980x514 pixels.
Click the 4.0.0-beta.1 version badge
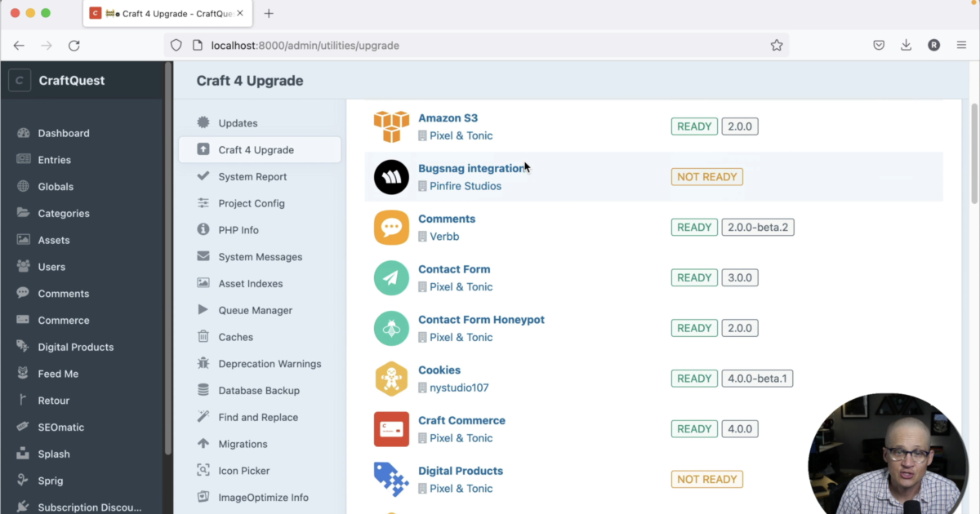point(758,379)
